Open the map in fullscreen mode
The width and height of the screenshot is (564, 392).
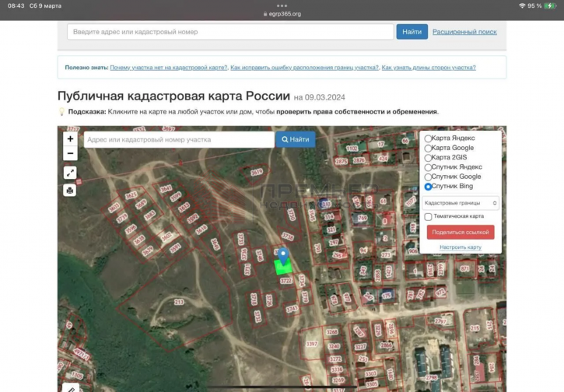point(70,173)
